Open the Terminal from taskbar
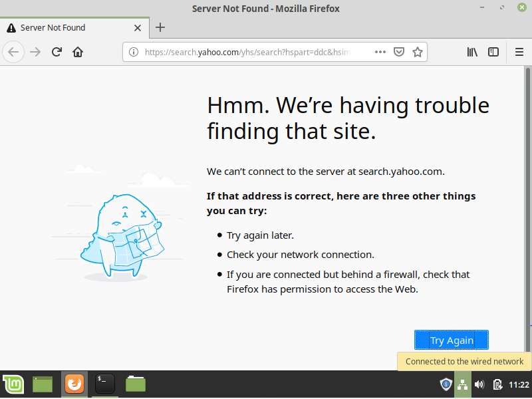Viewport: 532px width, 399px height. [x=105, y=384]
